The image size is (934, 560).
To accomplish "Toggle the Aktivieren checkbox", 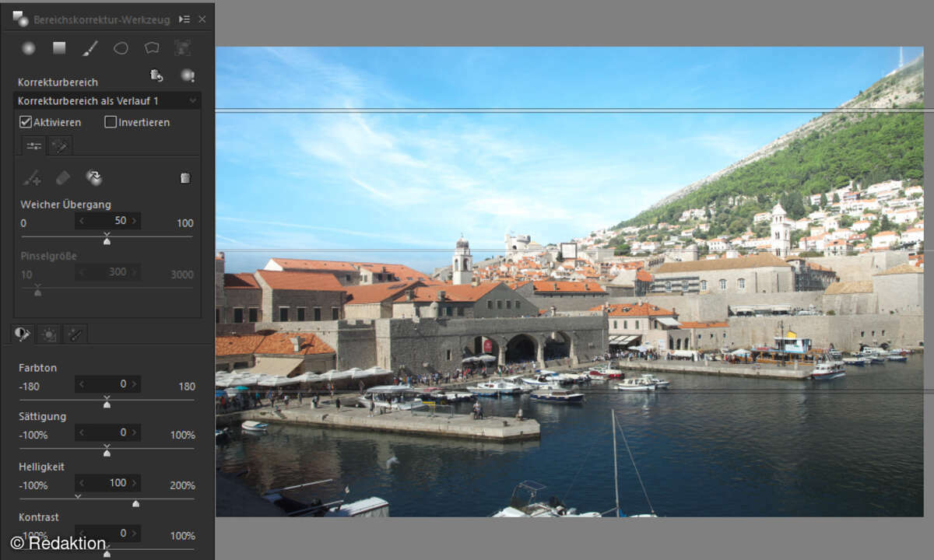I will [26, 122].
